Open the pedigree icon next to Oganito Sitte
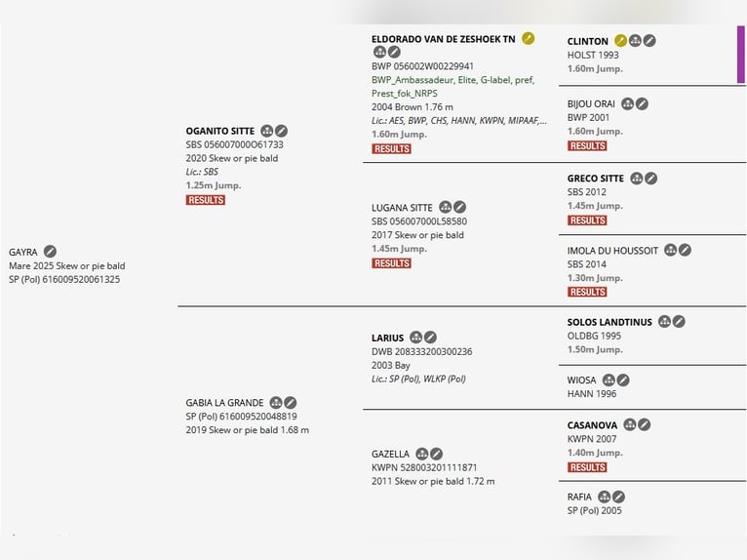747x560 pixels. (x=267, y=131)
